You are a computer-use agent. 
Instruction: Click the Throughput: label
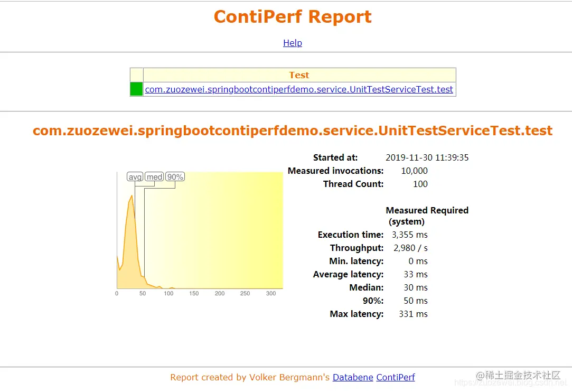(357, 248)
